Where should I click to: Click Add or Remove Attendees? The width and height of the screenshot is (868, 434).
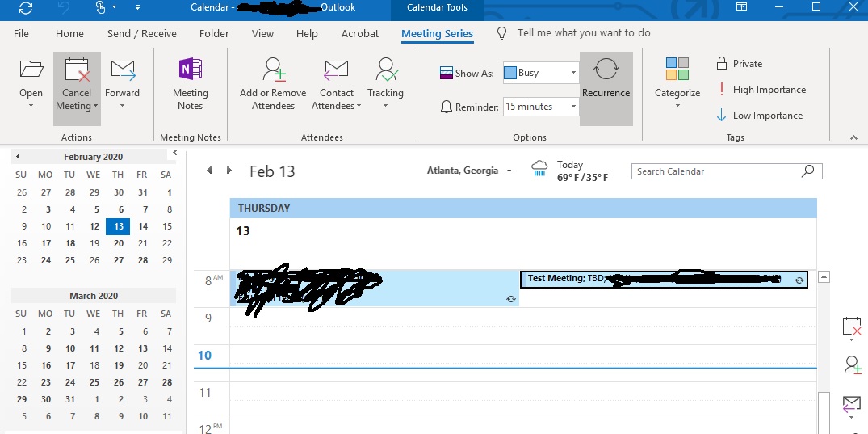click(x=273, y=84)
